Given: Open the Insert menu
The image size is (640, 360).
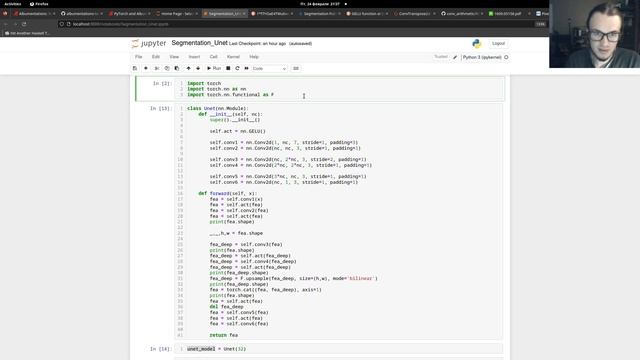Looking at the screenshot, I should [x=194, y=57].
